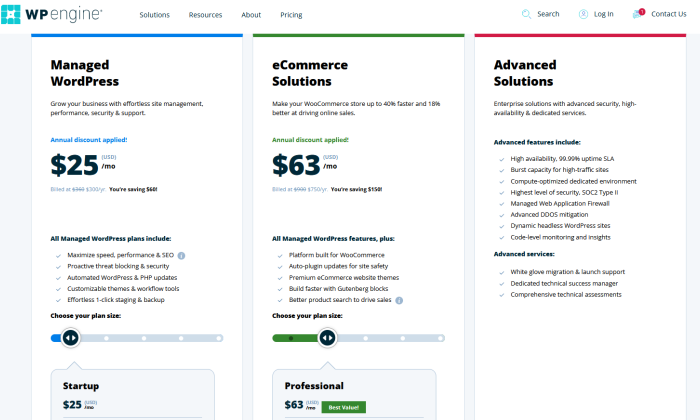Select the last plan size on eCommerce slider
700x420 pixels.
point(440,338)
